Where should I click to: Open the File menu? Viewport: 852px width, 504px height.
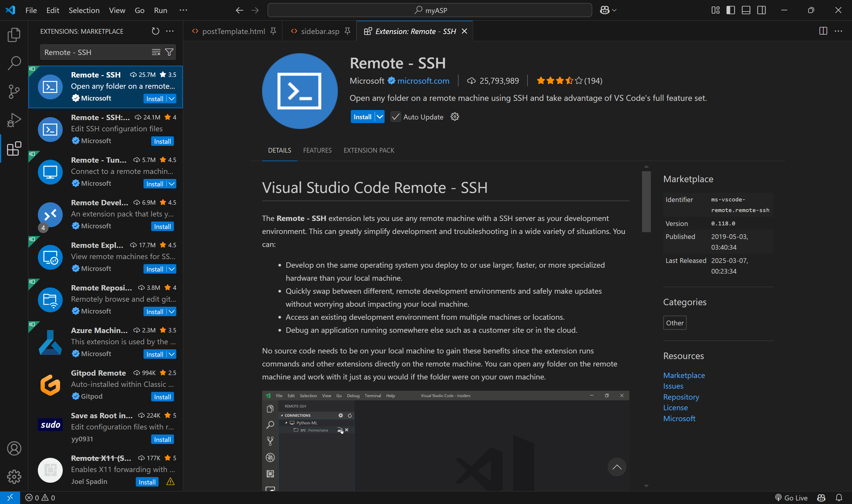31,10
